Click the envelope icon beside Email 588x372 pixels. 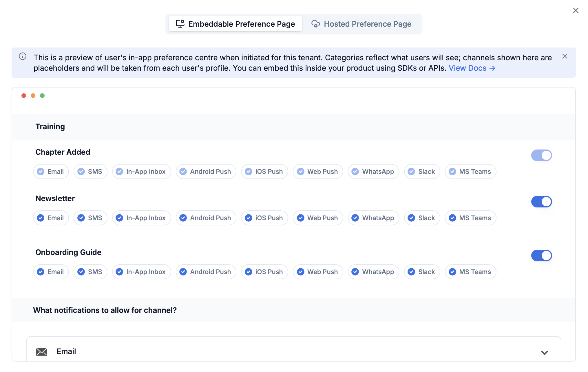(x=41, y=351)
